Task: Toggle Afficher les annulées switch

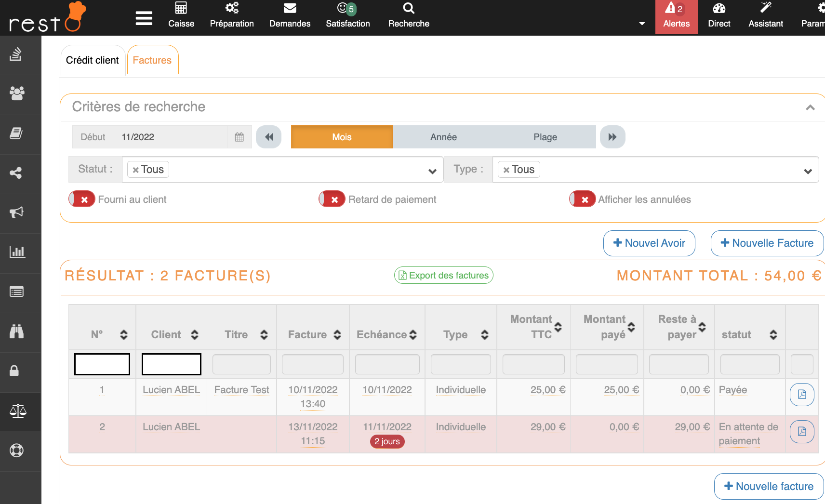Action: [x=582, y=199]
